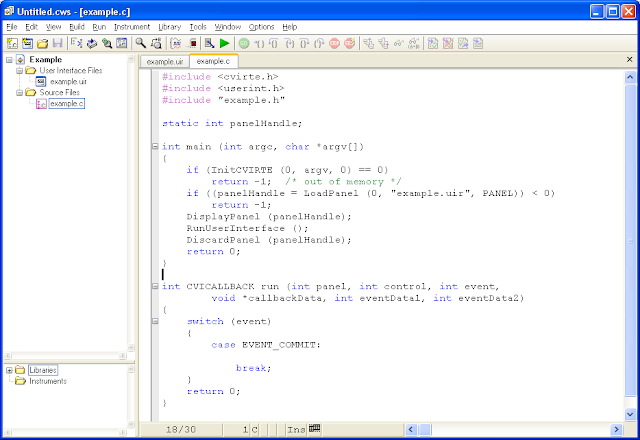
Task: Open the Options menu
Action: (x=261, y=27)
